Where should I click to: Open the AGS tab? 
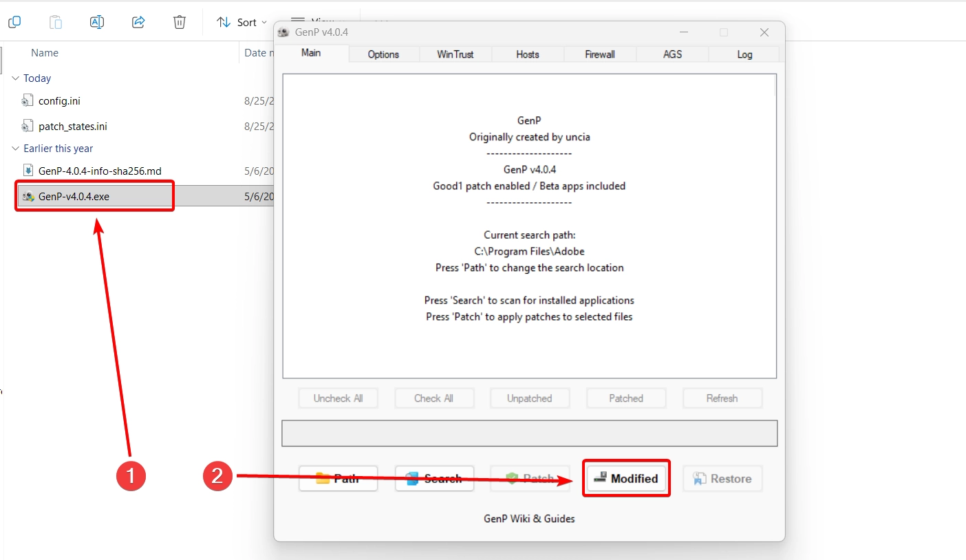672,54
